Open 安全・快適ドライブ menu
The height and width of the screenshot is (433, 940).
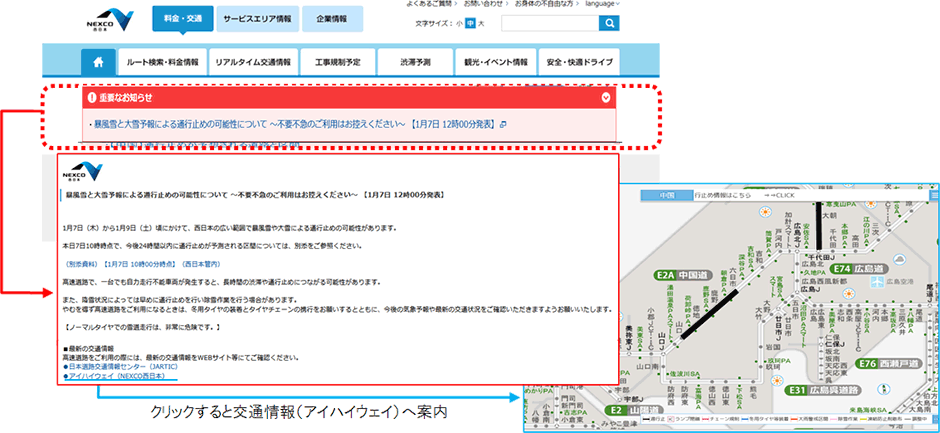[579, 62]
